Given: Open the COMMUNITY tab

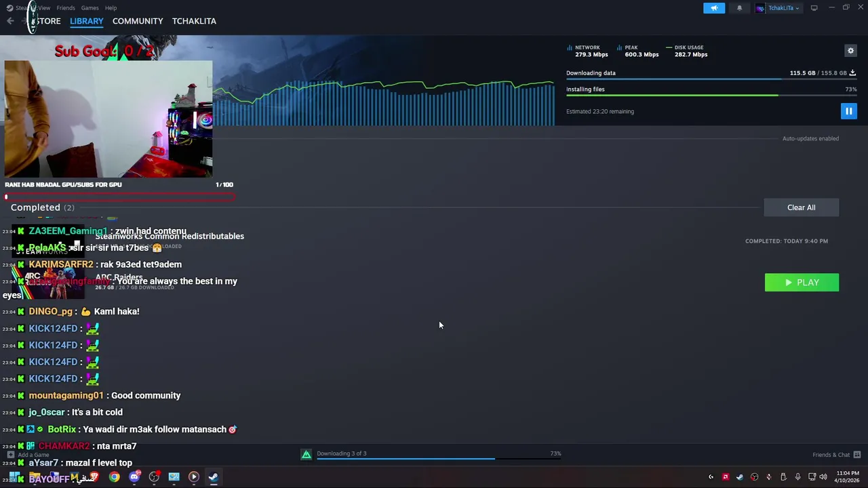Looking at the screenshot, I should [138, 21].
